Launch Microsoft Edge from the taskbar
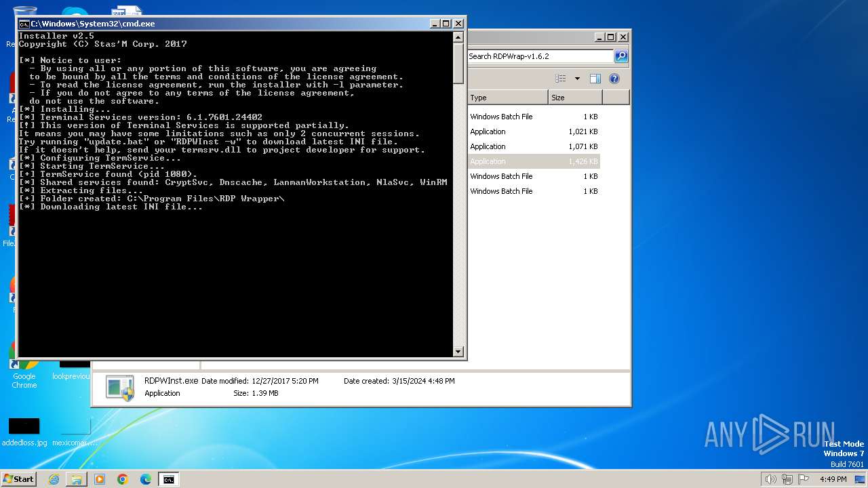Image resolution: width=868 pixels, height=488 pixels. 146,479
